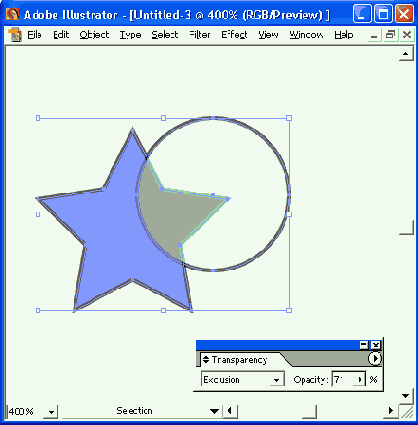
Task: Click the horizontal scrollbar left arrow
Action: coord(230,411)
